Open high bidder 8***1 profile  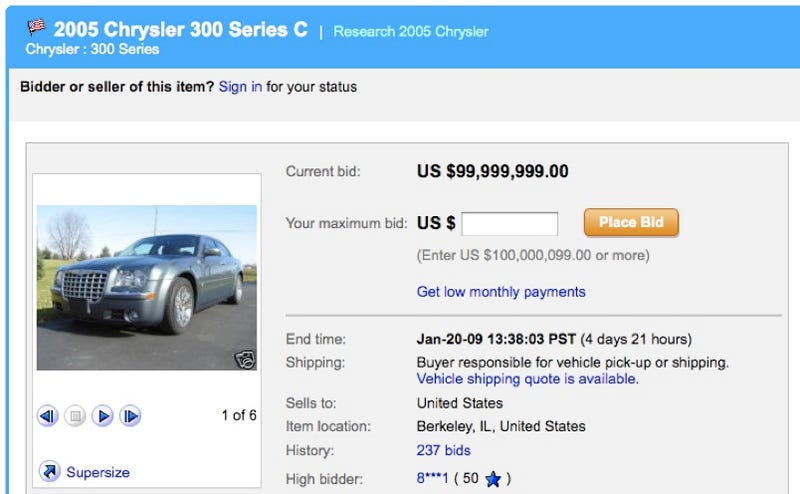(433, 479)
